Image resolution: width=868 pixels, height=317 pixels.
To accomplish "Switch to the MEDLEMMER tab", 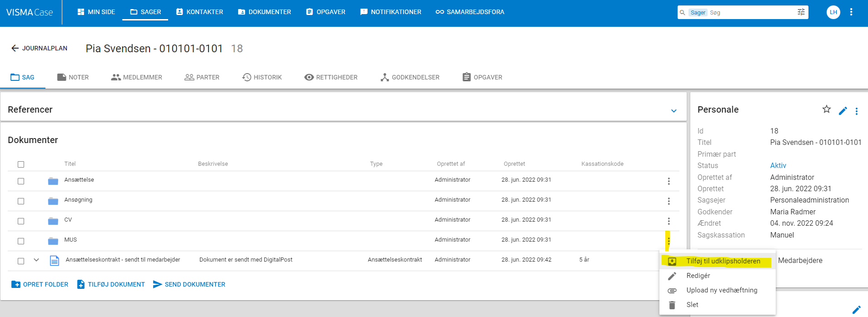I will pyautogui.click(x=137, y=77).
